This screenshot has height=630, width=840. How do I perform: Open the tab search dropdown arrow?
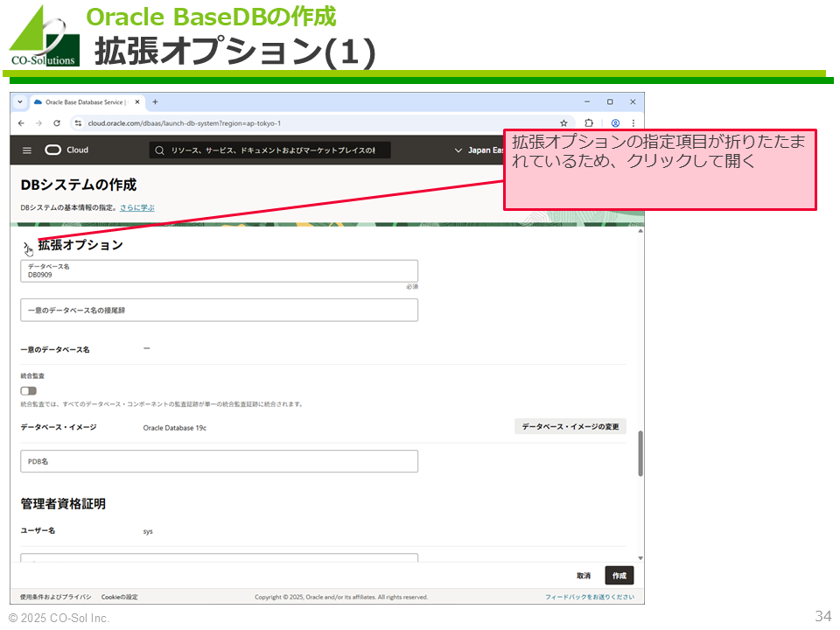click(20, 101)
